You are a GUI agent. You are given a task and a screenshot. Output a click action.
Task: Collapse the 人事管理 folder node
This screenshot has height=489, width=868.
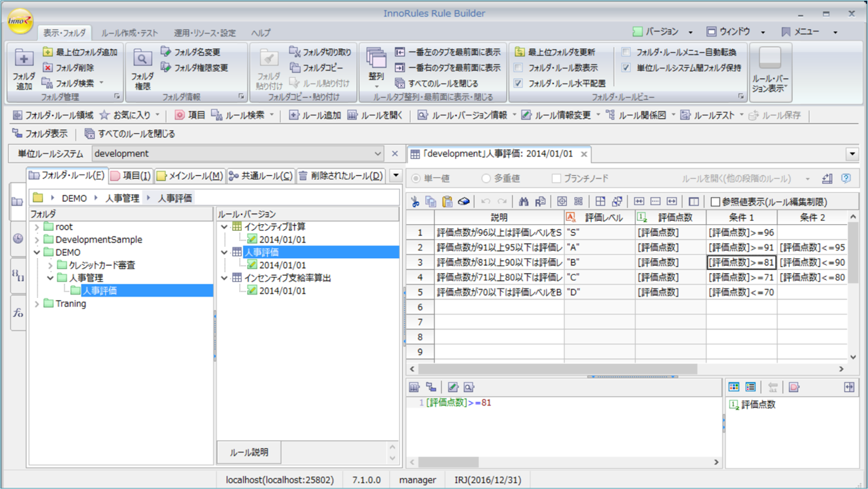(x=50, y=277)
